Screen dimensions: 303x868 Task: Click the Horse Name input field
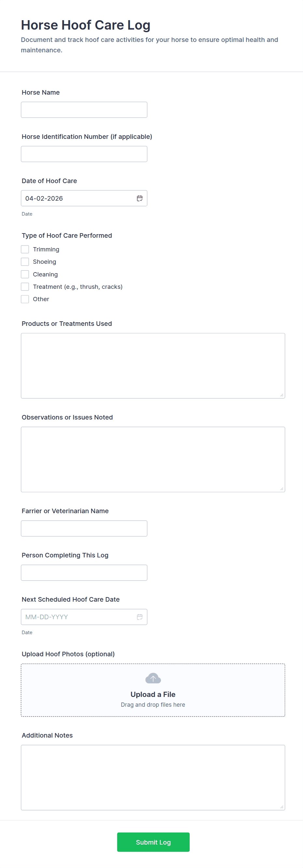(84, 110)
